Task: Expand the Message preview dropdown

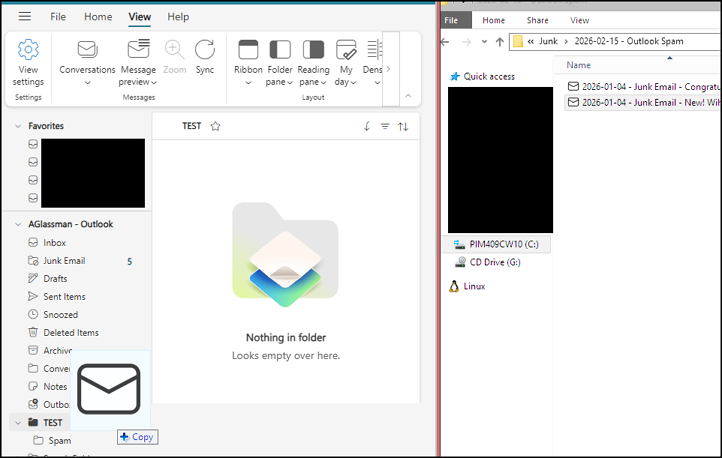Action: pyautogui.click(x=138, y=82)
